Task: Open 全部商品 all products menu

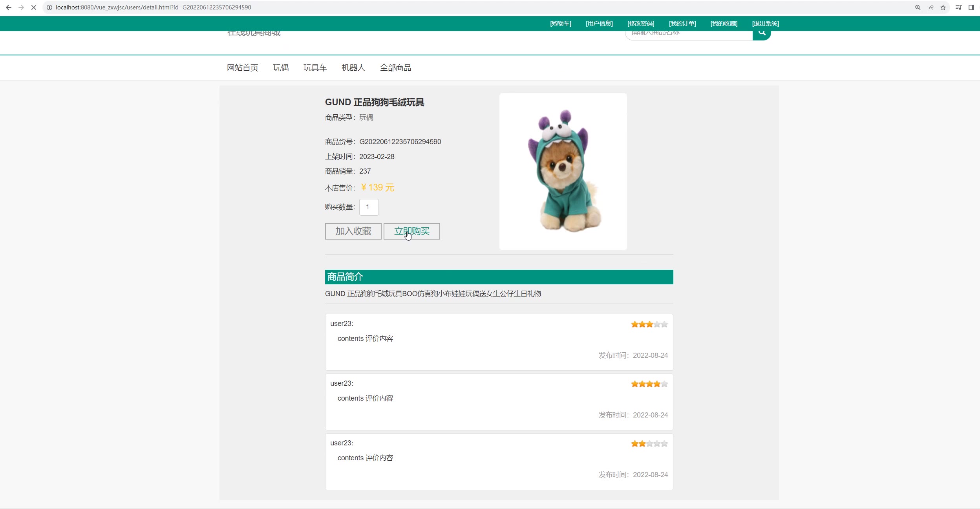Action: click(396, 68)
